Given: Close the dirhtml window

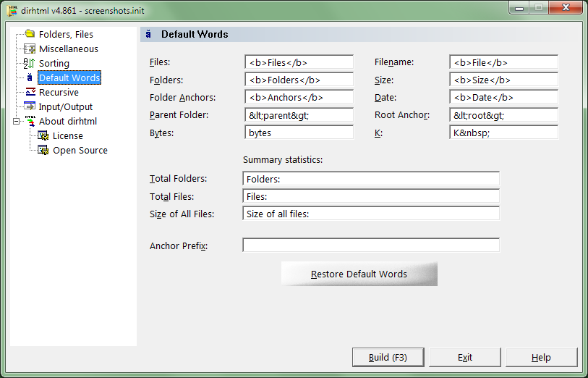Looking at the screenshot, I should coord(566,7).
